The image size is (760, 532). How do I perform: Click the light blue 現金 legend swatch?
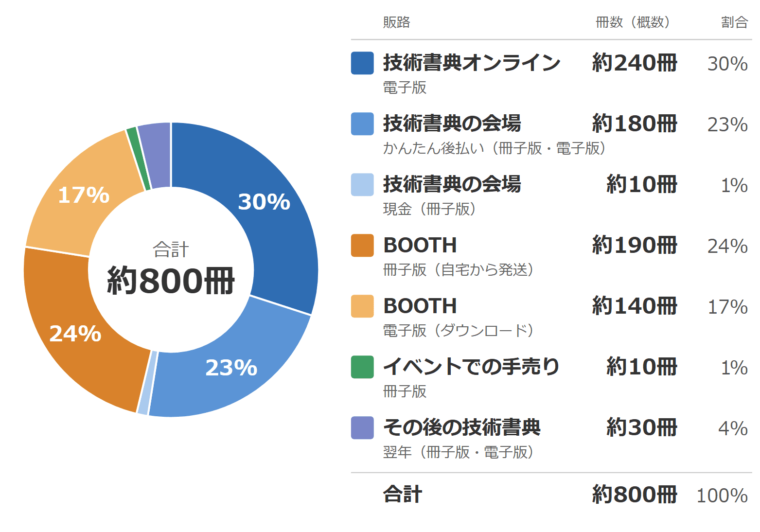(x=362, y=185)
